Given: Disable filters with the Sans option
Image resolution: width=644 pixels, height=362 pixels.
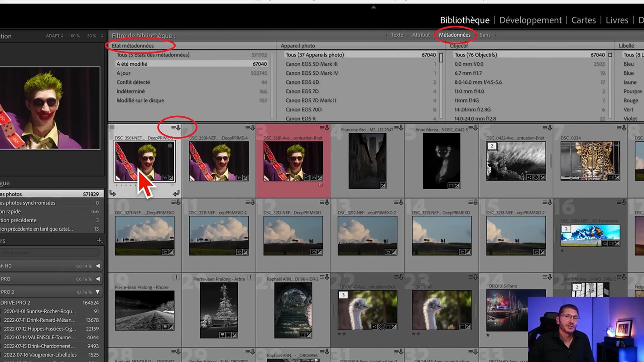Looking at the screenshot, I should click(x=485, y=35).
